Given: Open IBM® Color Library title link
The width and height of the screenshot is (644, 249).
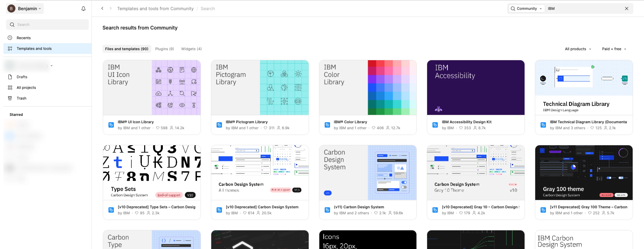Looking at the screenshot, I should coord(350,122).
